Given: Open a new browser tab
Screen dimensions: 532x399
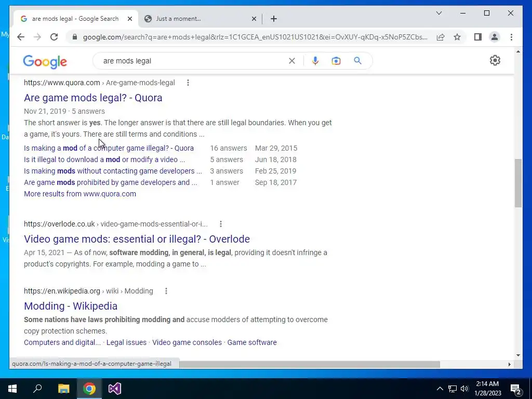Looking at the screenshot, I should pos(274,19).
